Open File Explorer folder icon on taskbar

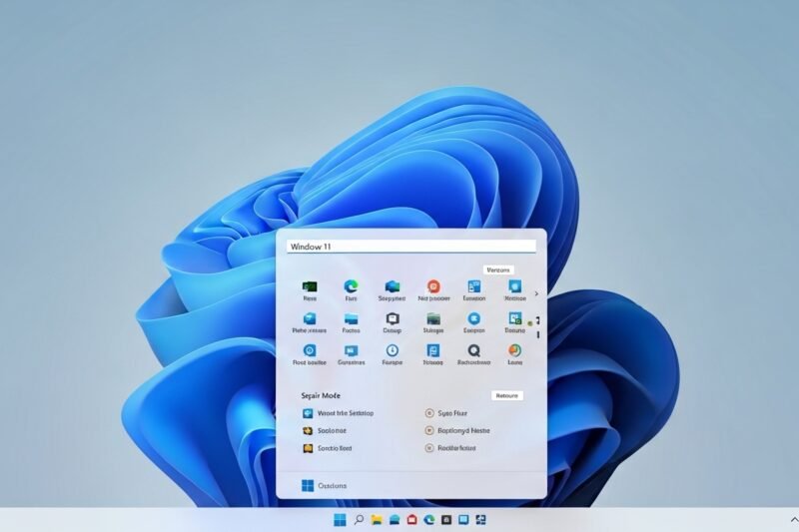pos(377,520)
